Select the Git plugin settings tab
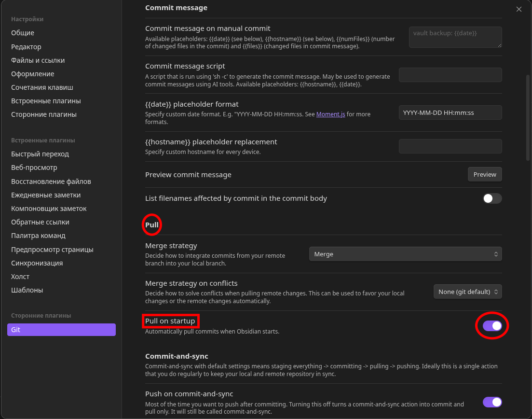 [x=61, y=330]
